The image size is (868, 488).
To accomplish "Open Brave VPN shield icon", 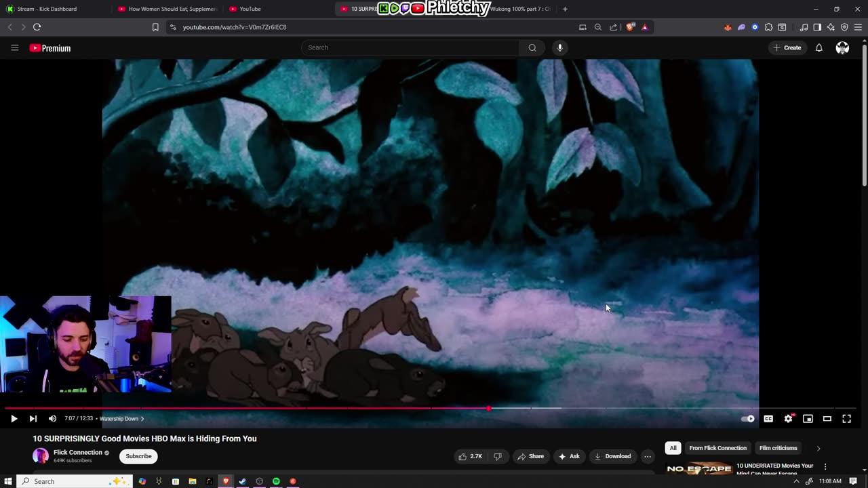I will tap(844, 27).
